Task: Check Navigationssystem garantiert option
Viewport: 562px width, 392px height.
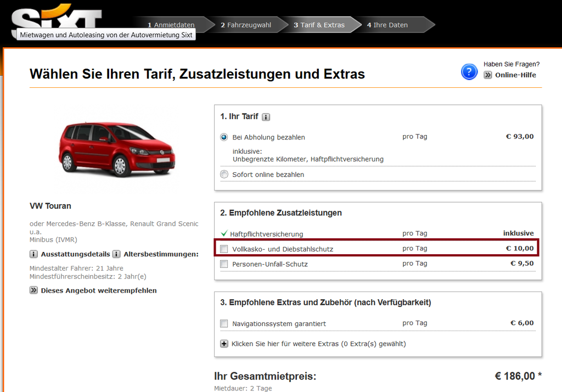Action: click(x=224, y=323)
